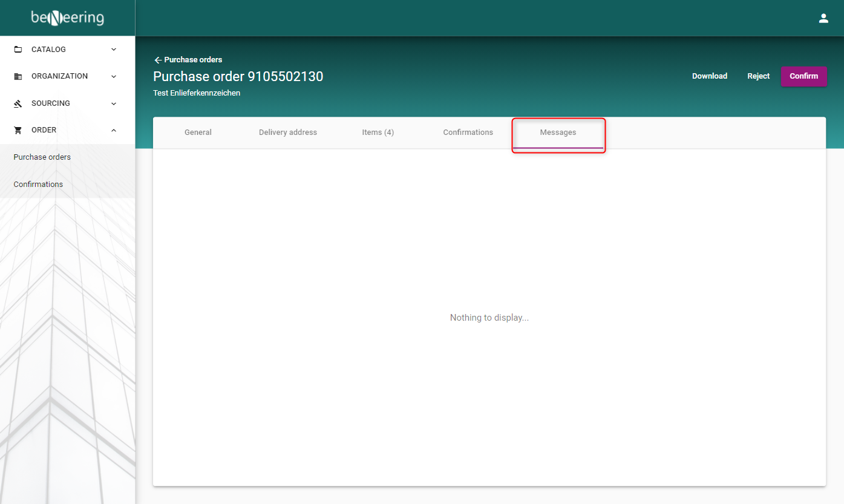This screenshot has height=504, width=844.
Task: Collapse the Order menu chevron
Action: click(x=114, y=130)
